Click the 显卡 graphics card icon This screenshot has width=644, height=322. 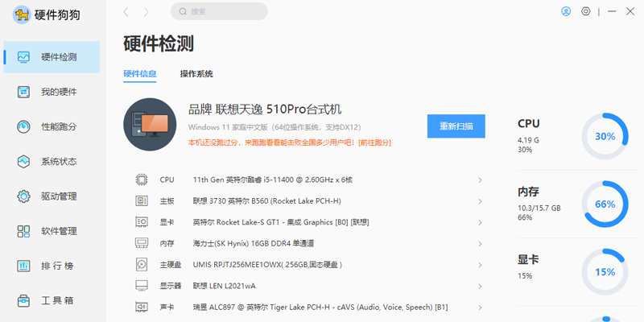[142, 222]
